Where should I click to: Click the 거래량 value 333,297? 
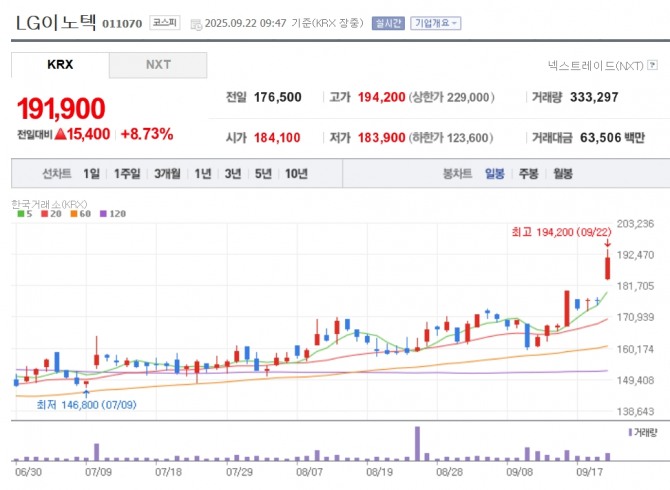point(594,97)
